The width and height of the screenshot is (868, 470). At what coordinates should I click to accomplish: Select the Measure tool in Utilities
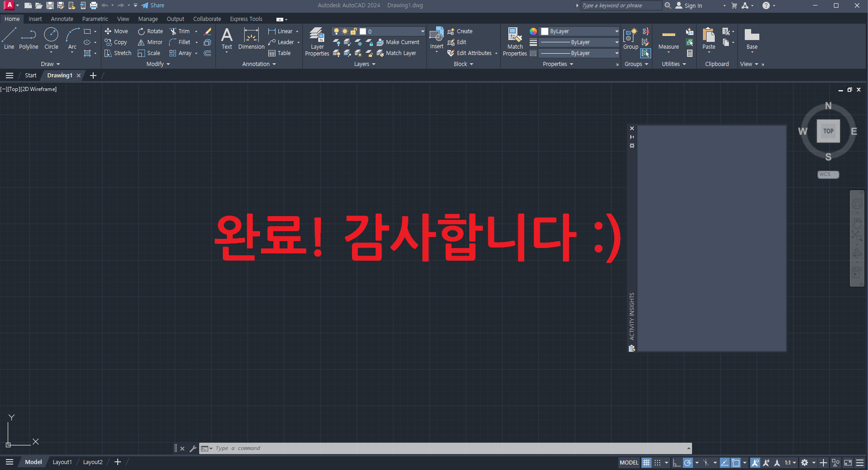pos(668,39)
